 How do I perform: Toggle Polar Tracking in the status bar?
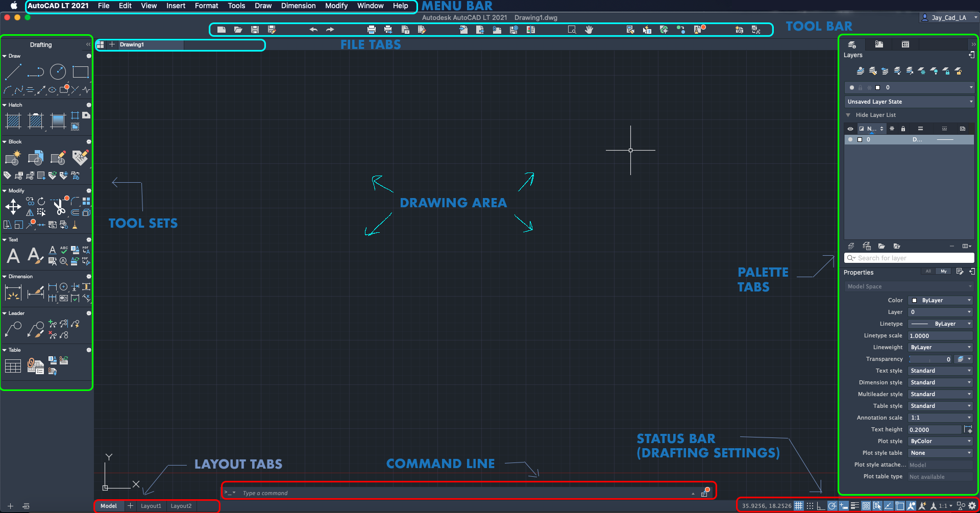pyautogui.click(x=832, y=506)
